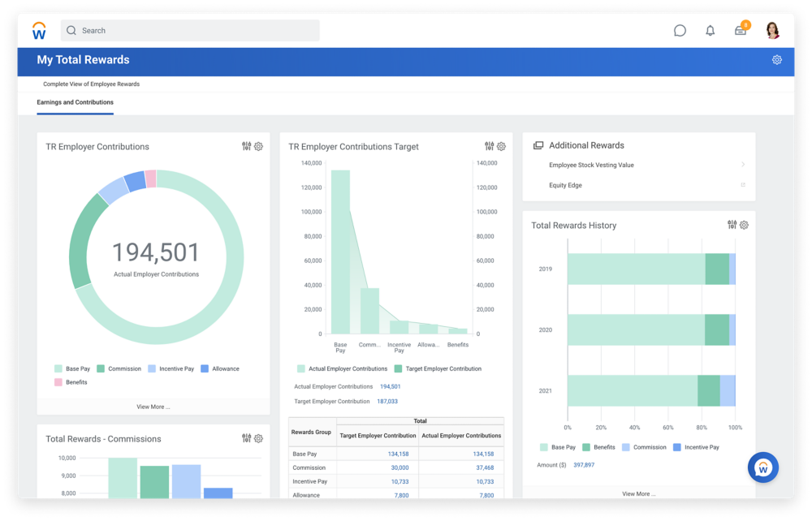
Task: Expand Employee Stock Vesting Value chevron
Action: point(742,166)
